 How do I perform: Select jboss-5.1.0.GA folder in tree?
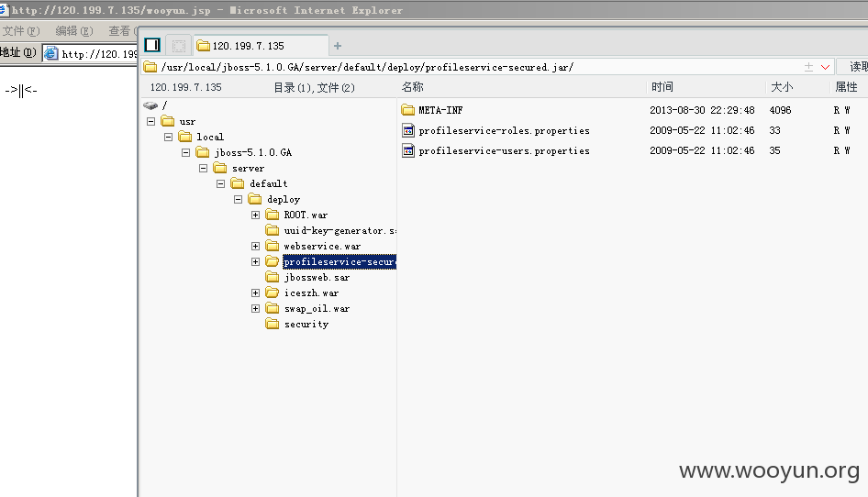click(253, 152)
